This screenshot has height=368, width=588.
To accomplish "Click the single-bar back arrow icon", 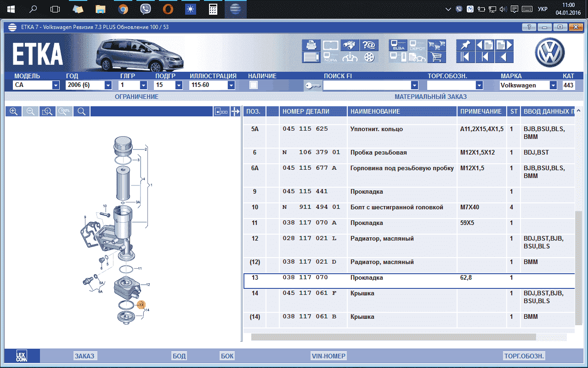I will pos(485,57).
